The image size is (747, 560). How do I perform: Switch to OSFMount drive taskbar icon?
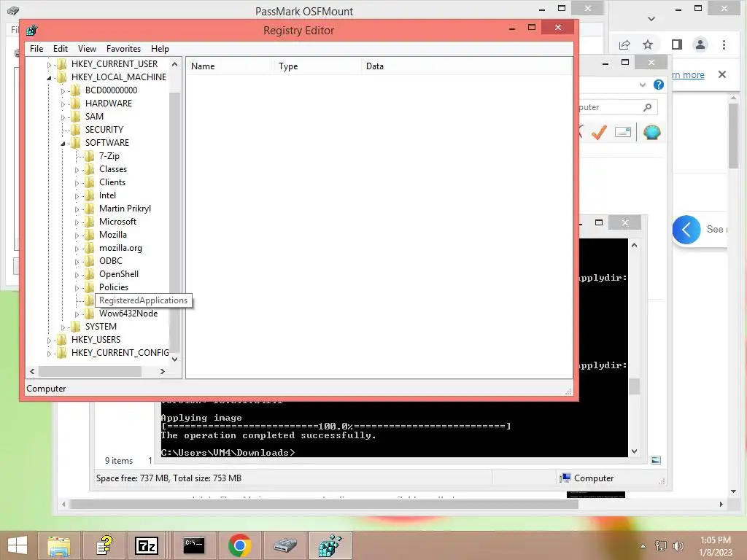[x=285, y=545]
